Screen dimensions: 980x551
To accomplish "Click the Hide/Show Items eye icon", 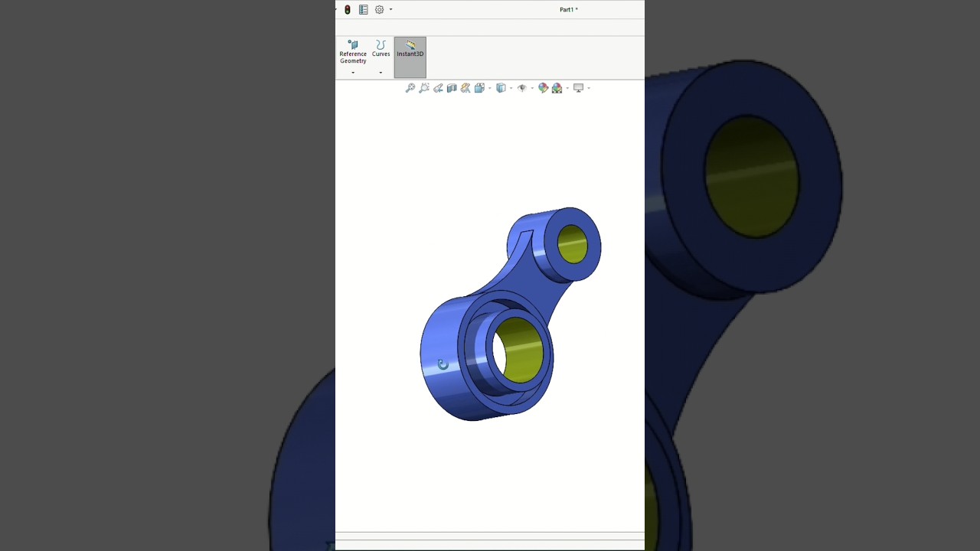I will click(522, 88).
